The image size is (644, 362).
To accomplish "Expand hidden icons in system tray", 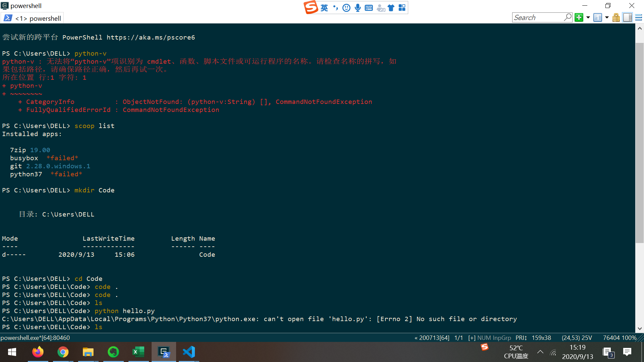I will click(540, 352).
